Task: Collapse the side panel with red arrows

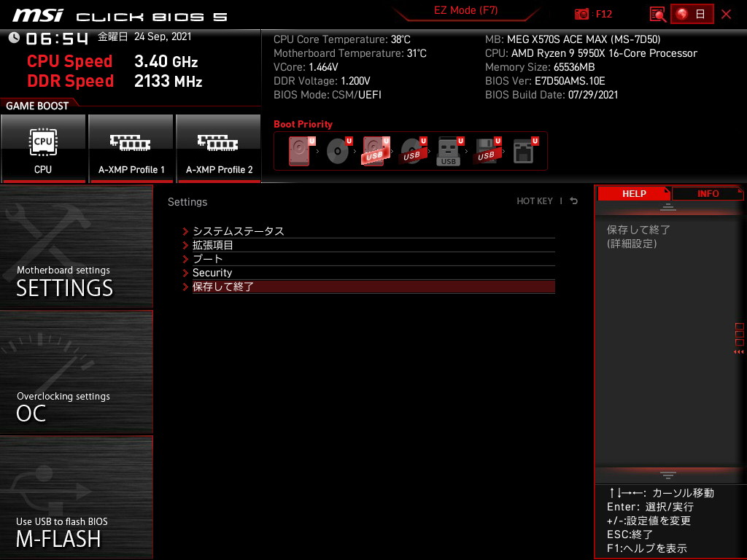Action: [x=739, y=352]
